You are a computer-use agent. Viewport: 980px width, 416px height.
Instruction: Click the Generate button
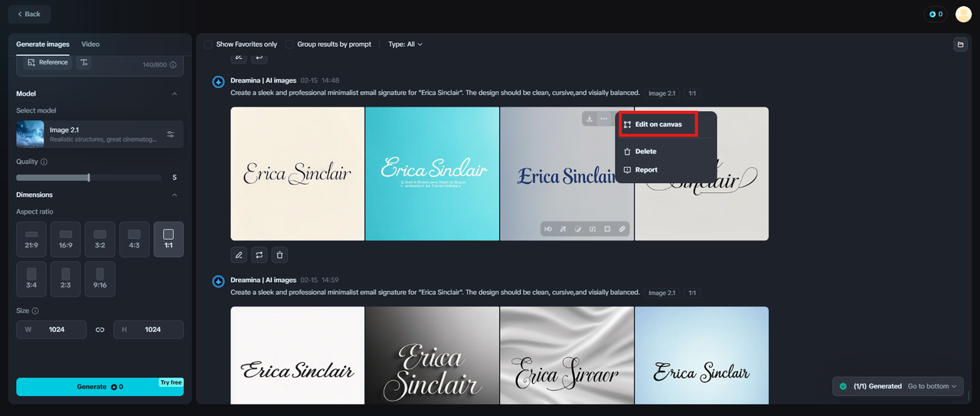(x=100, y=387)
